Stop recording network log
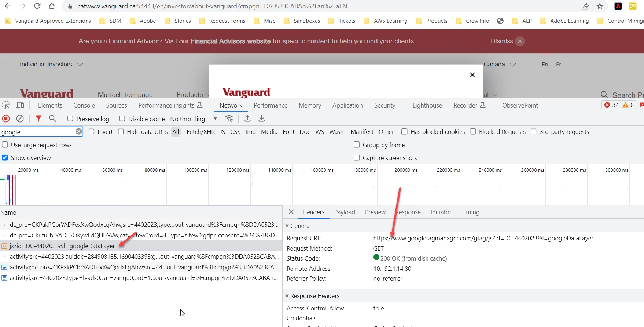644x327 pixels. click(x=6, y=119)
